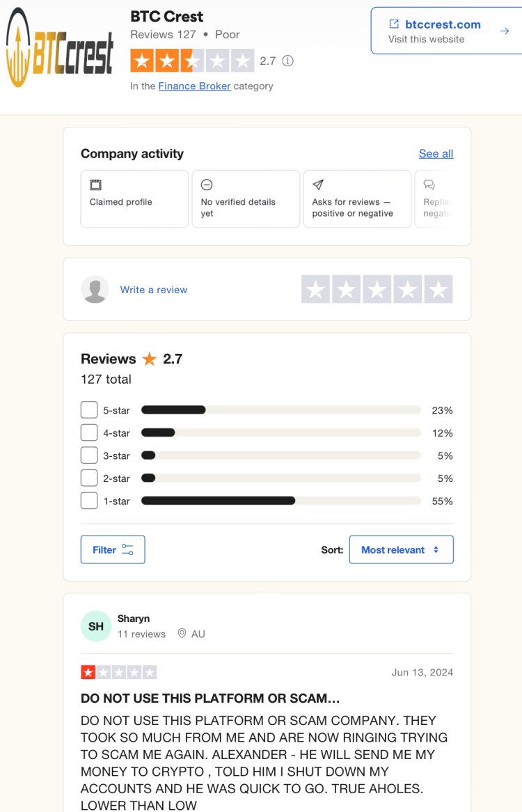Click the 1-star rating progress bar
The image size is (522, 812).
[x=281, y=501]
